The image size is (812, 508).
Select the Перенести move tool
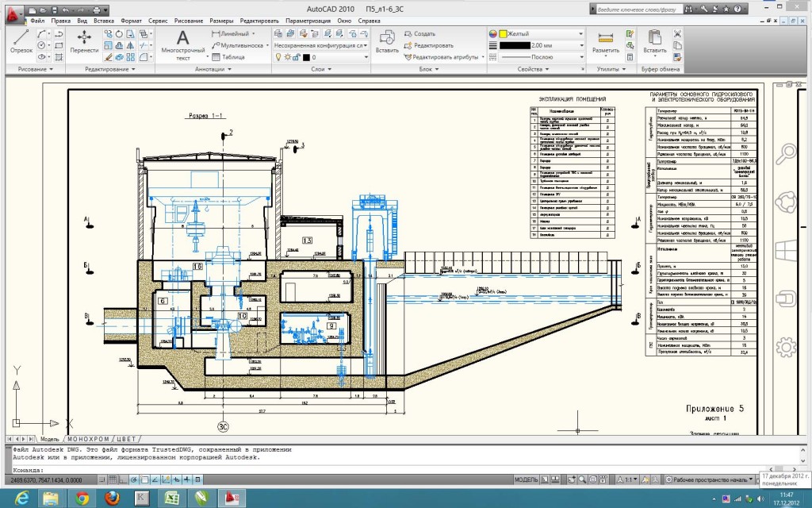click(x=84, y=41)
